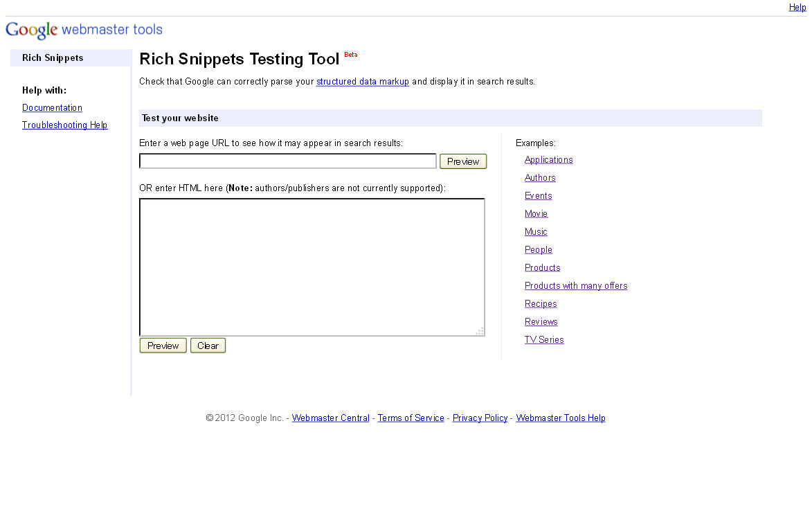
Task: Click Preview button below HTML box
Action: pyautogui.click(x=163, y=346)
